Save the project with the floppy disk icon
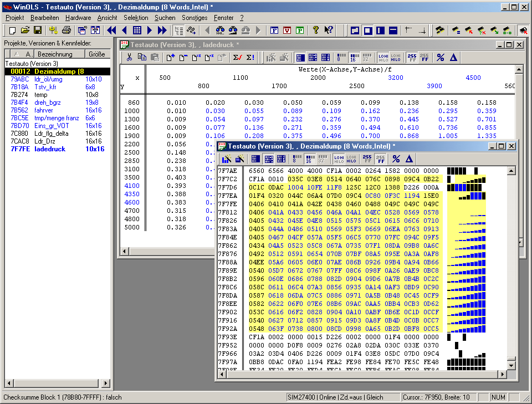532x404 pixels. (x=37, y=30)
